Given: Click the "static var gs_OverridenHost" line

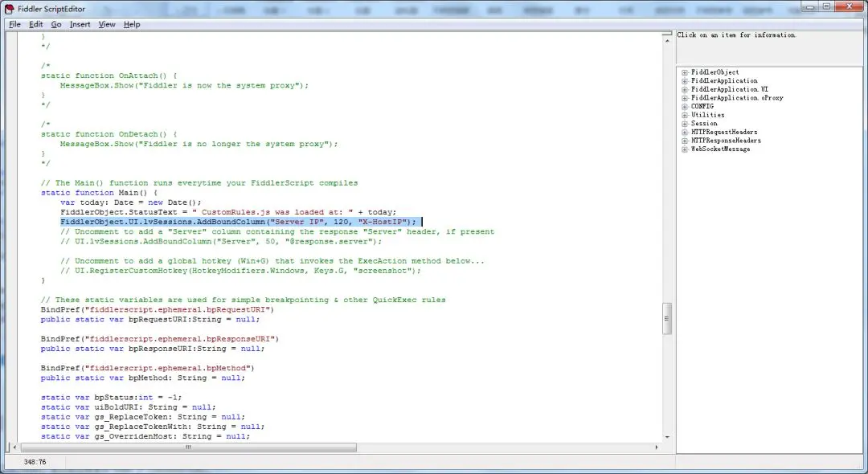Looking at the screenshot, I should [x=145, y=436].
